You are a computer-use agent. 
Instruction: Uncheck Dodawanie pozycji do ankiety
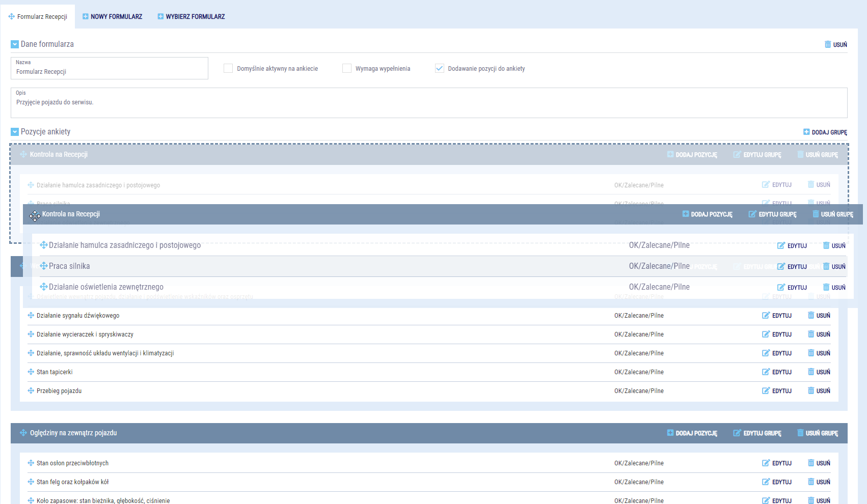point(440,69)
